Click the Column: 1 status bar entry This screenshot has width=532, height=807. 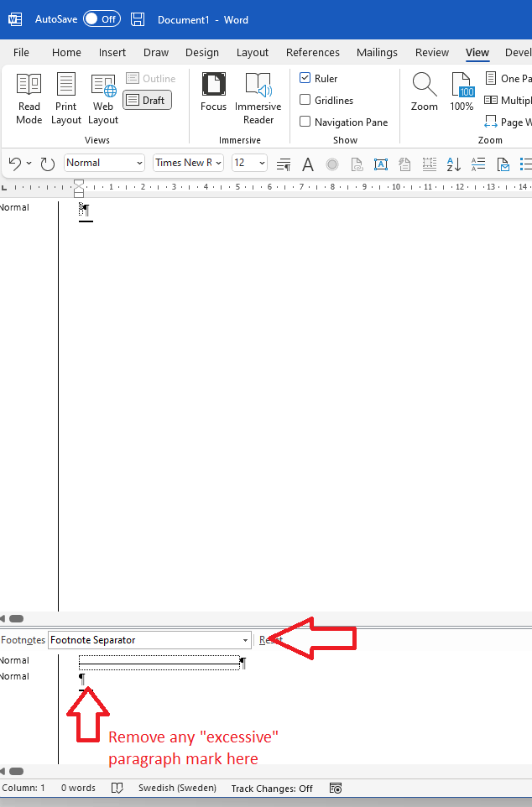[23, 788]
